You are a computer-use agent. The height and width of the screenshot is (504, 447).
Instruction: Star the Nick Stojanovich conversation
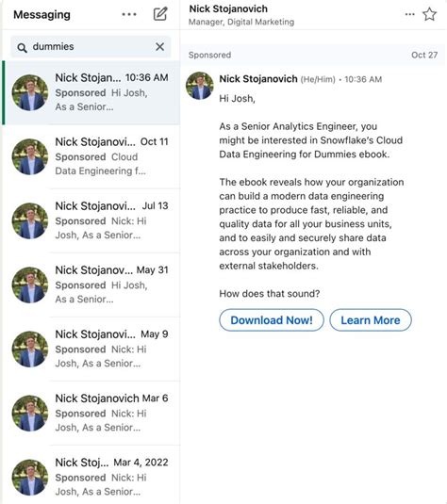click(x=429, y=14)
